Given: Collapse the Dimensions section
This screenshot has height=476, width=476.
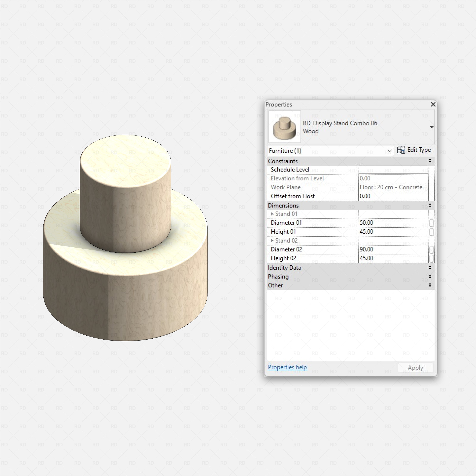Looking at the screenshot, I should (x=430, y=205).
